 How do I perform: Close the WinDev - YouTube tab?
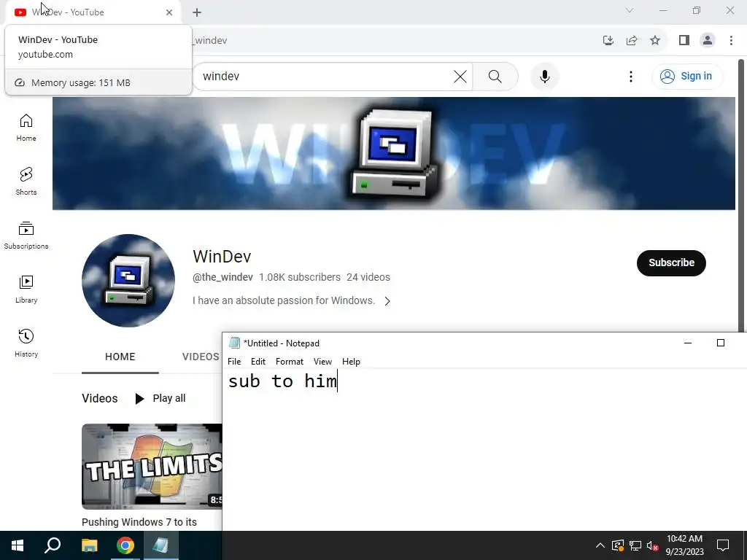coord(169,12)
